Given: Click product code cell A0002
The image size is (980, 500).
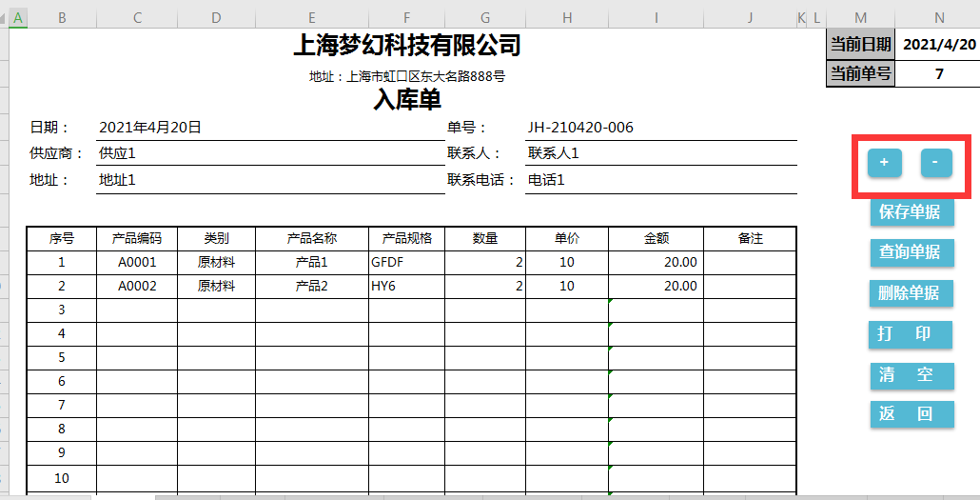Looking at the screenshot, I should [137, 286].
